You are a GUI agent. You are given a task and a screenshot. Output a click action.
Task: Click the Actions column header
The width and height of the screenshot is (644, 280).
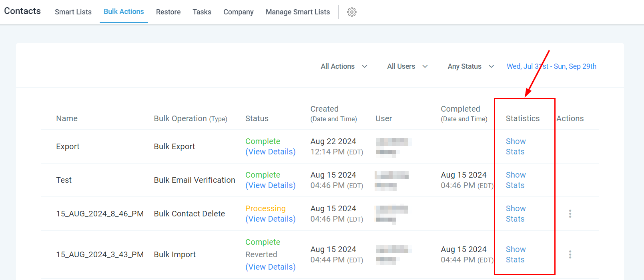(x=570, y=118)
